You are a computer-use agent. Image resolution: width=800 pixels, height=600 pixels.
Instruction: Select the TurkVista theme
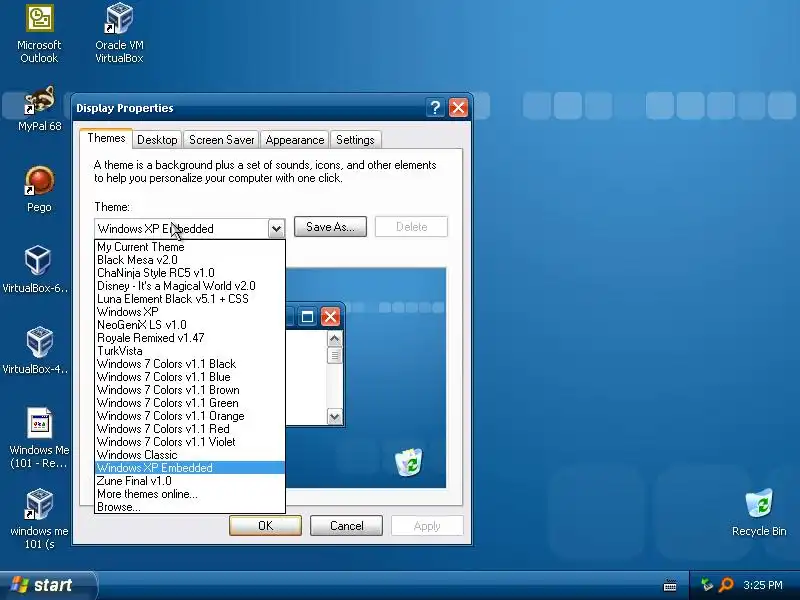click(190, 351)
